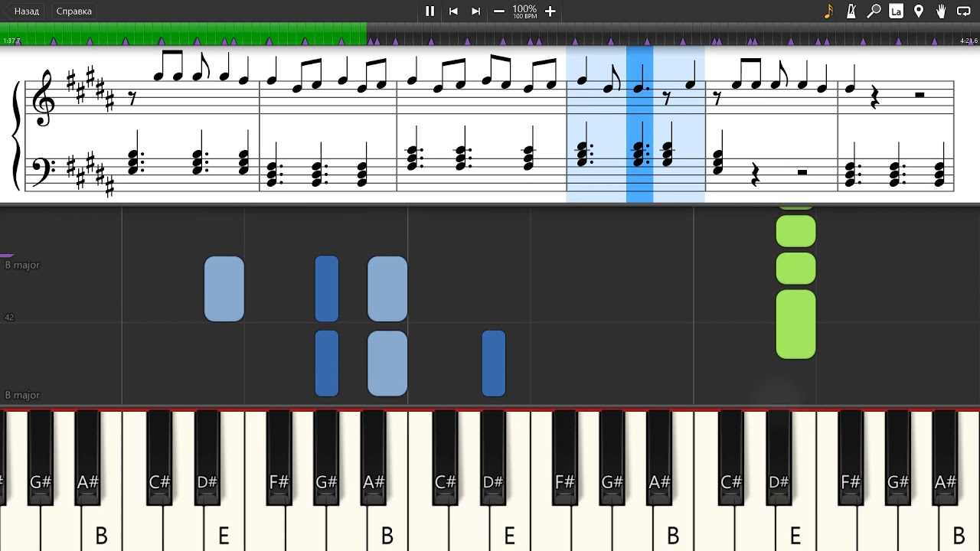Play the first A# black key on the left

point(88,457)
